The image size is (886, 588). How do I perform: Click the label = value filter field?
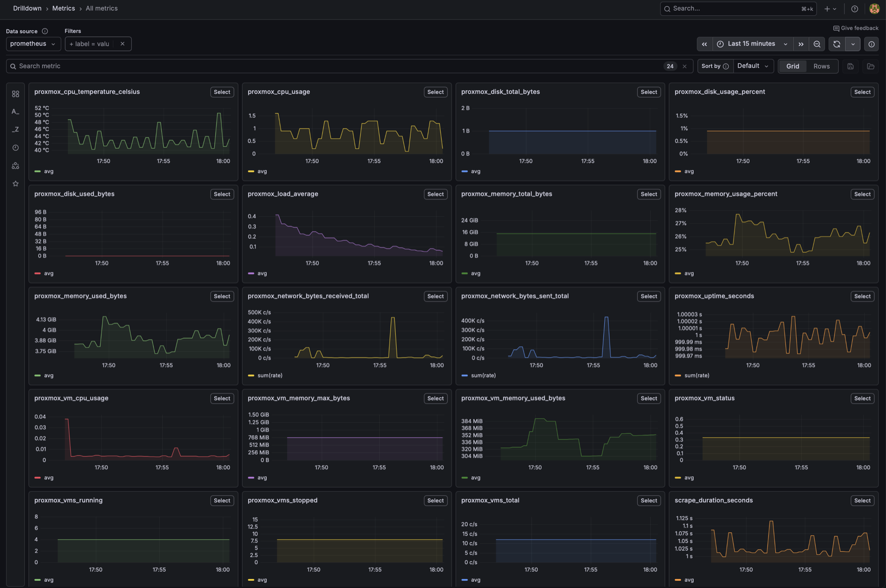(x=89, y=44)
